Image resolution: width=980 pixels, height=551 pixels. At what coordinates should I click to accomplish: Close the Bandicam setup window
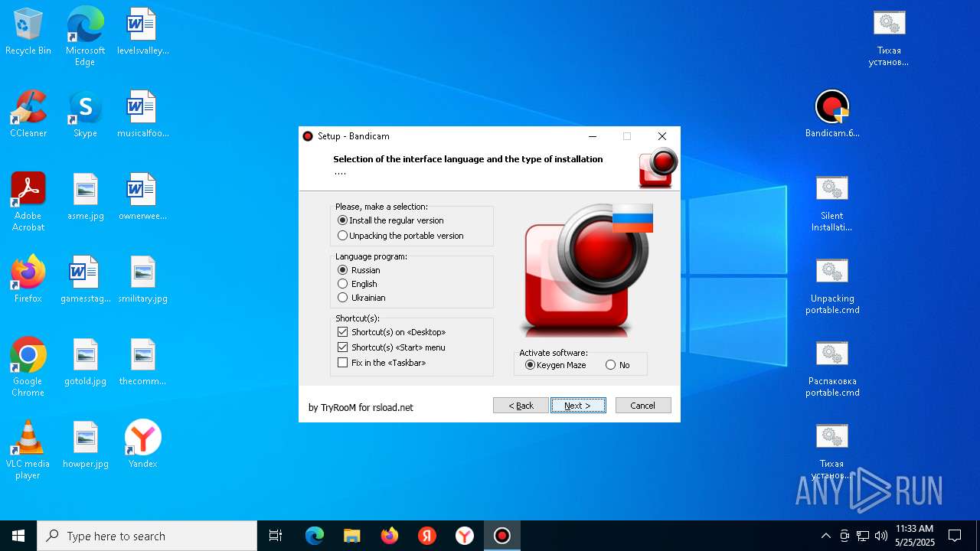coord(662,136)
